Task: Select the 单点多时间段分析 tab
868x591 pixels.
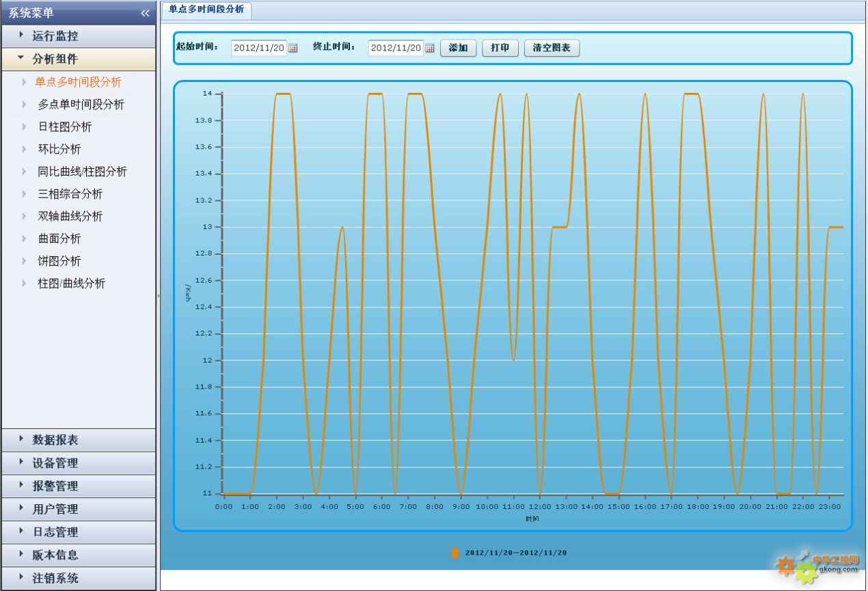Action: [x=206, y=10]
